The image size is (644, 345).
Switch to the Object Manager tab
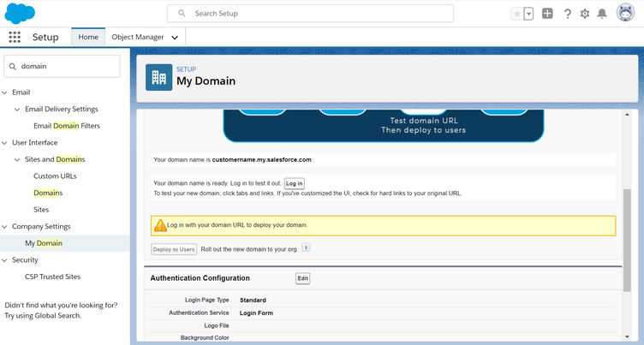[x=138, y=37]
